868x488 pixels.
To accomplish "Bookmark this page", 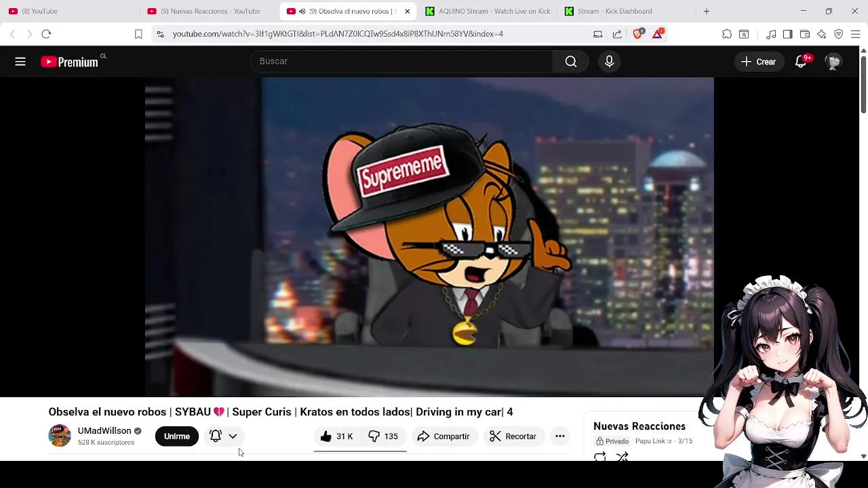I will pyautogui.click(x=138, y=34).
